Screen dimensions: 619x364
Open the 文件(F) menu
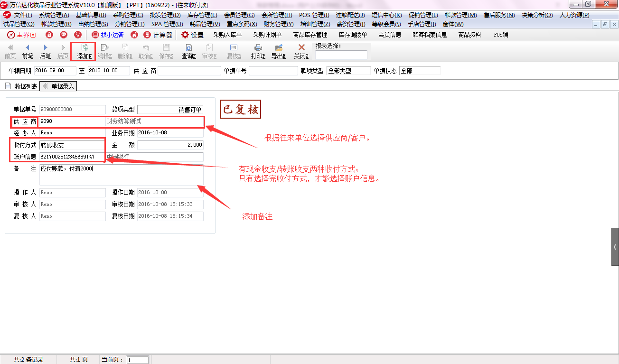23,15
